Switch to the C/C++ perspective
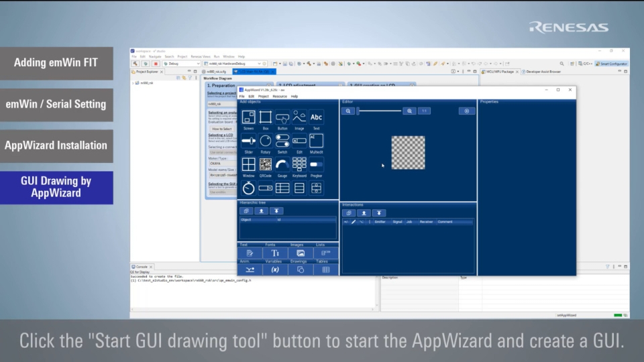This screenshot has width=644, height=362. [585, 64]
